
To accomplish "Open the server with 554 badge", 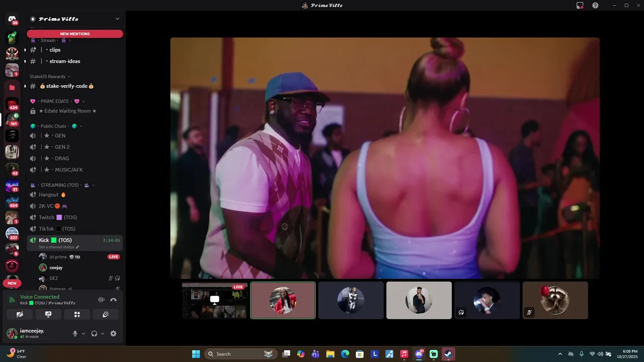I will point(12,202).
